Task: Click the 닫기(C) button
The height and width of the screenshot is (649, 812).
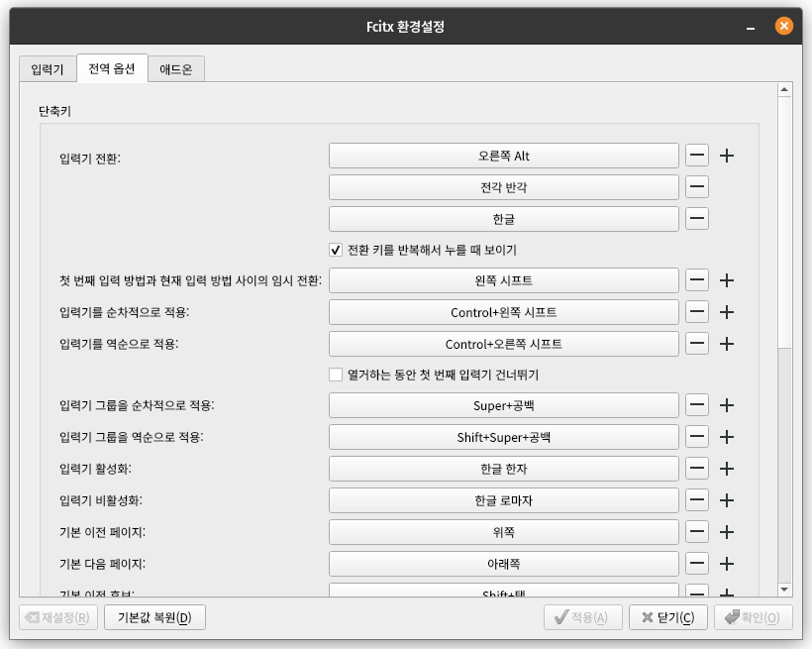Action: 668,617
